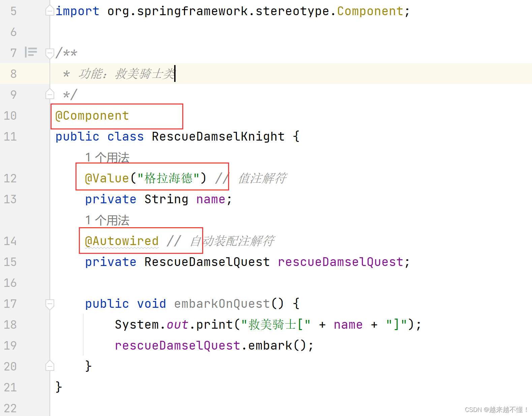The image size is (532, 416).
Task: Click line number 14 in the gutter
Action: pyautogui.click(x=10, y=241)
